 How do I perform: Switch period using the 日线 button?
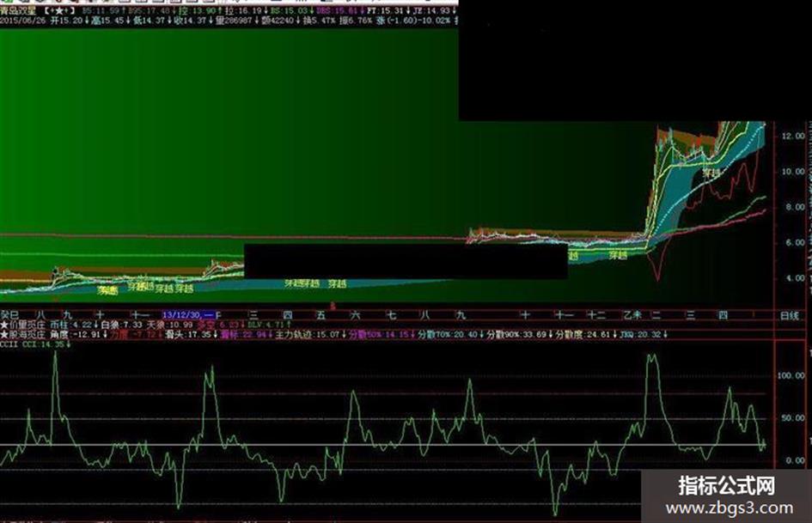coord(789,315)
